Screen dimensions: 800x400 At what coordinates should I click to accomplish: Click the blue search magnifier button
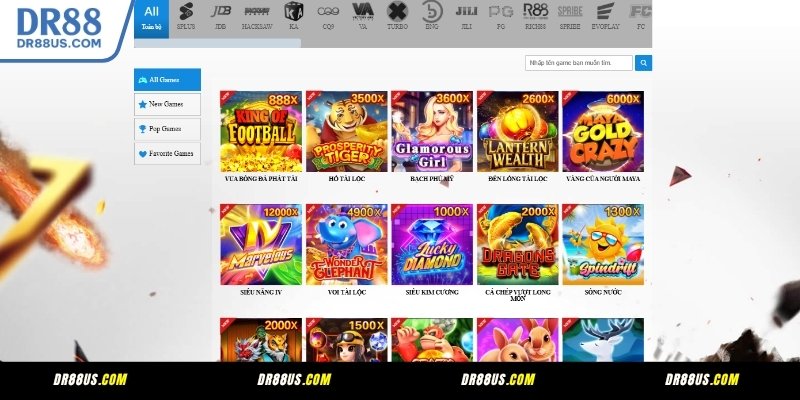coord(643,63)
